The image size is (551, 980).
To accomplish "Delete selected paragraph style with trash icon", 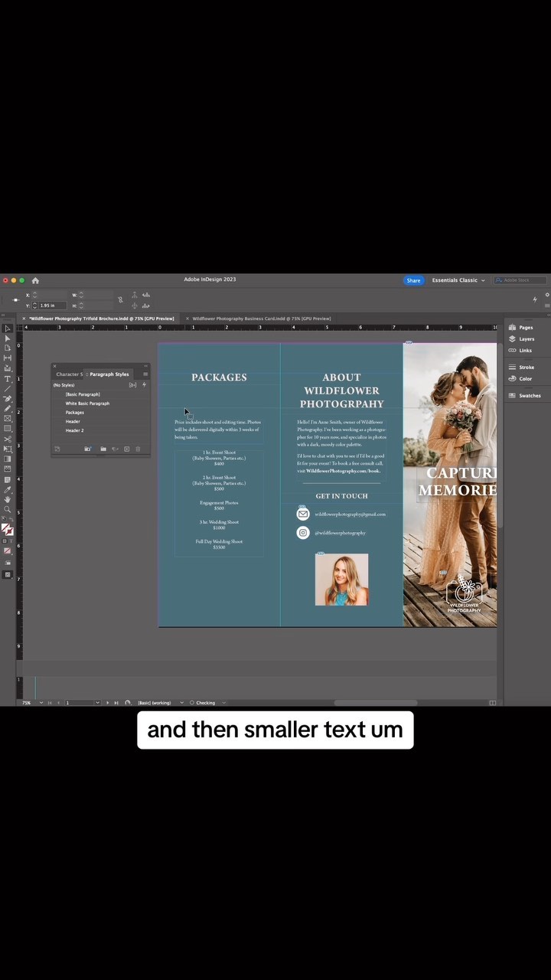I will [x=138, y=449].
